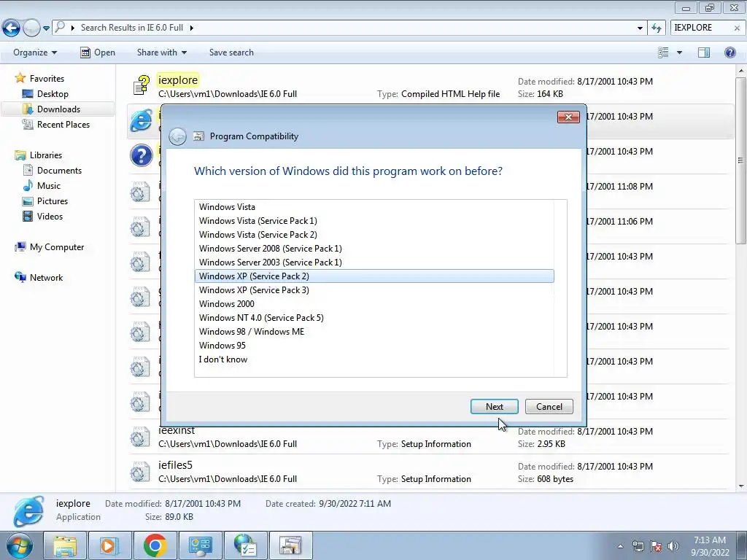Show hidden tray icons
Image resolution: width=747 pixels, height=560 pixels.
pos(620,546)
